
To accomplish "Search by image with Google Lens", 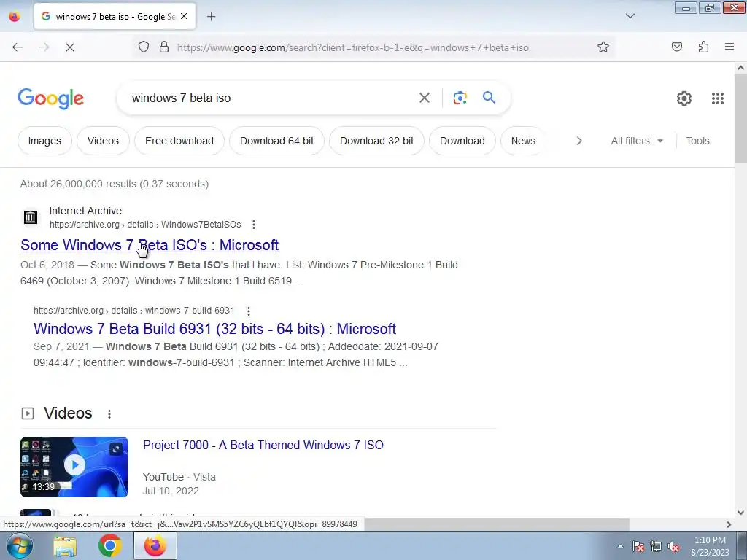I will click(460, 98).
